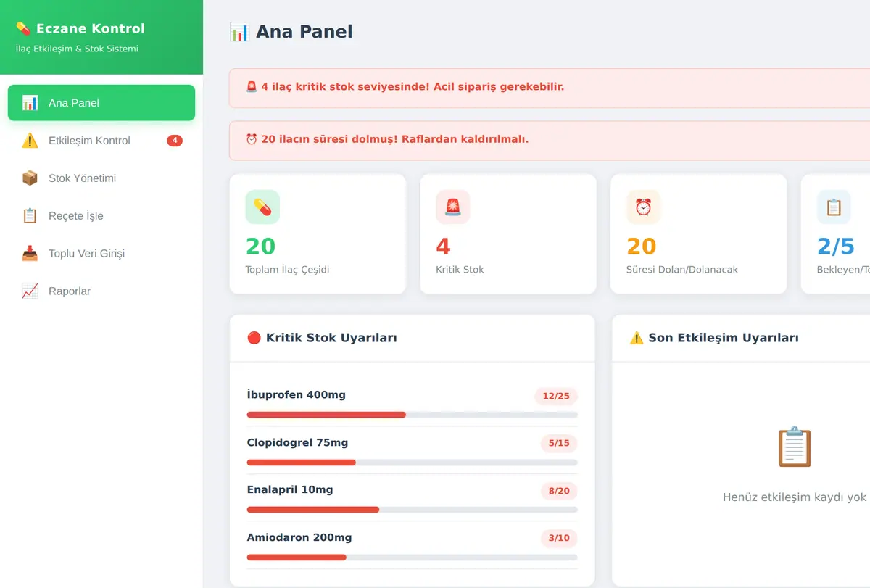This screenshot has width=870, height=588.
Task: Click the Ana Panel bar chart icon in sidebar
Action: pyautogui.click(x=30, y=103)
